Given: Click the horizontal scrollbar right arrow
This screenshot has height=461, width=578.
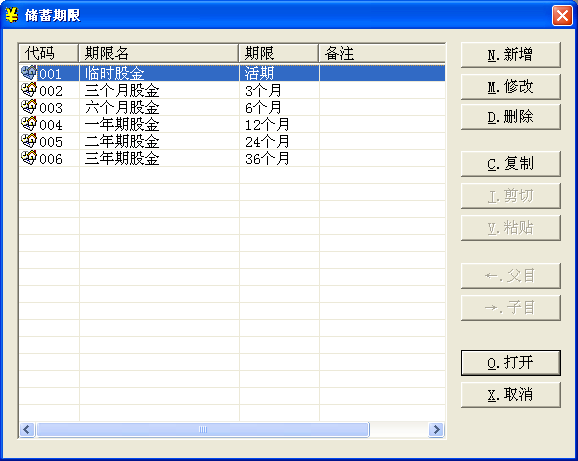Looking at the screenshot, I should [x=437, y=430].
